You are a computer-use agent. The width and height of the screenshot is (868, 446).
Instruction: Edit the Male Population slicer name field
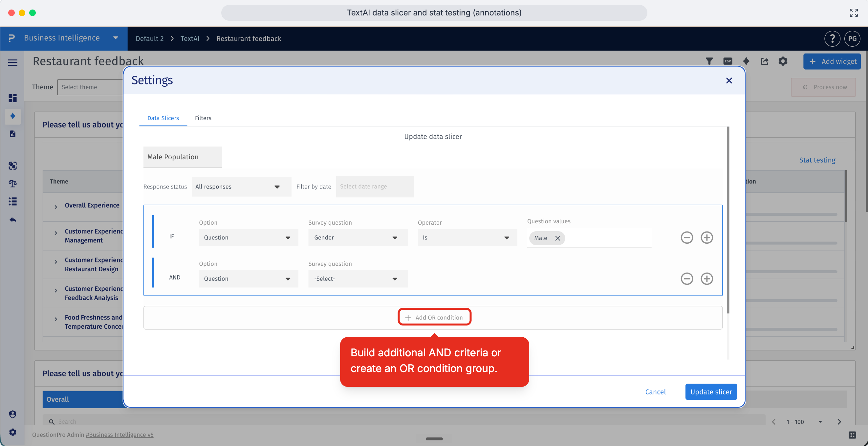click(183, 157)
